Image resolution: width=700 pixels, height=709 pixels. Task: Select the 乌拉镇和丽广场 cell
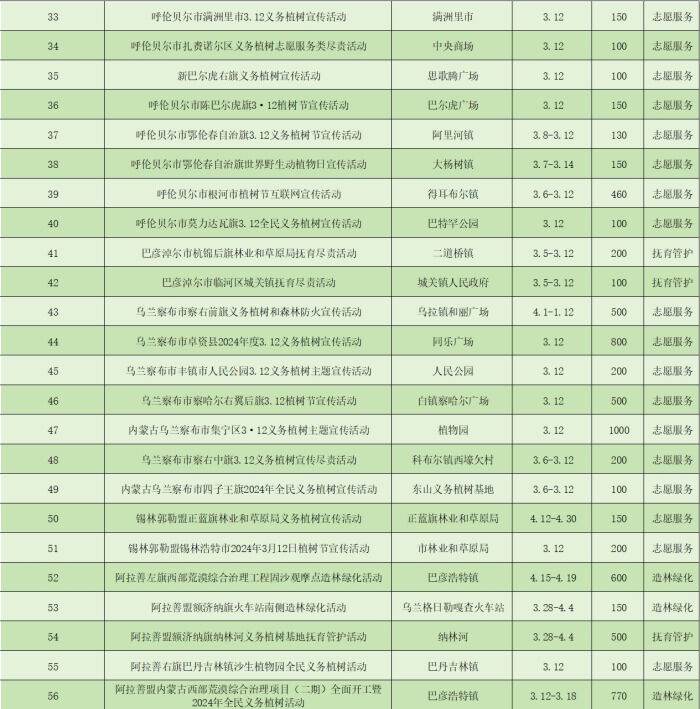(x=453, y=312)
